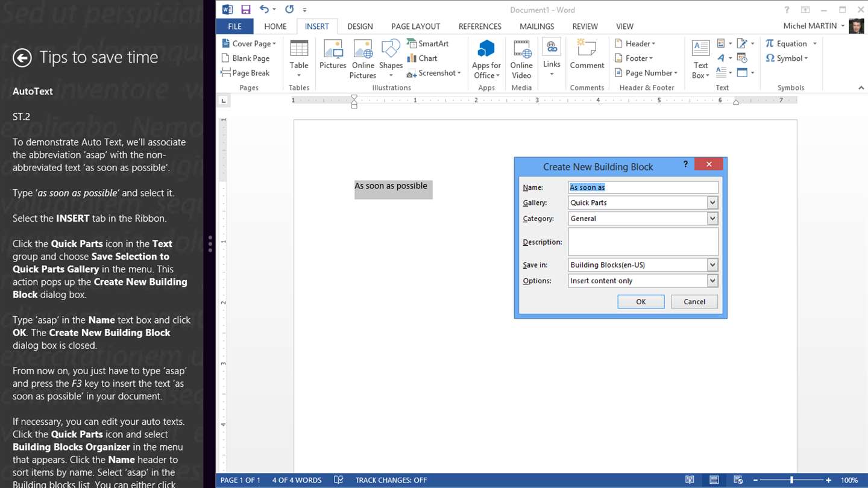The image size is (868, 488).
Task: Insert a SmartArt graphic
Action: click(x=428, y=43)
